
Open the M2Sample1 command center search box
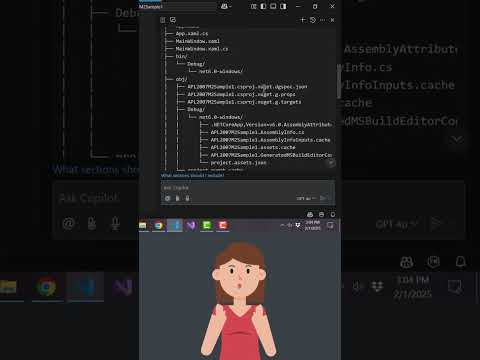click(177, 6)
